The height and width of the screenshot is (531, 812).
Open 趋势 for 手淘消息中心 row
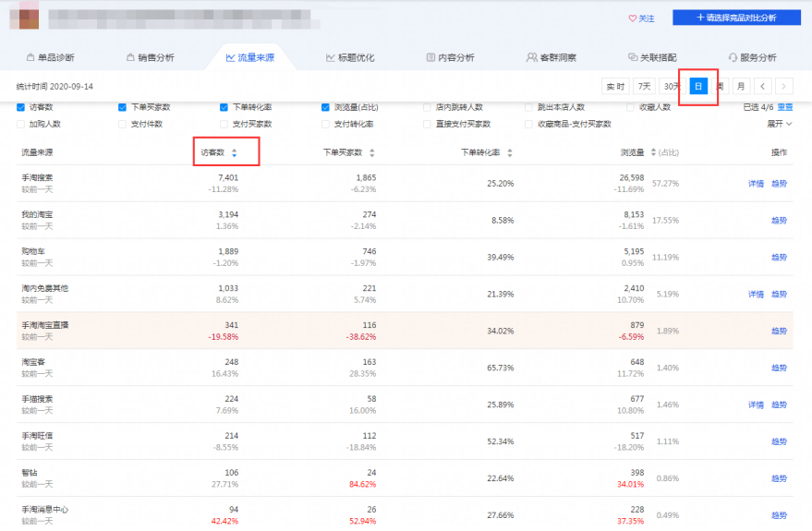point(779,515)
